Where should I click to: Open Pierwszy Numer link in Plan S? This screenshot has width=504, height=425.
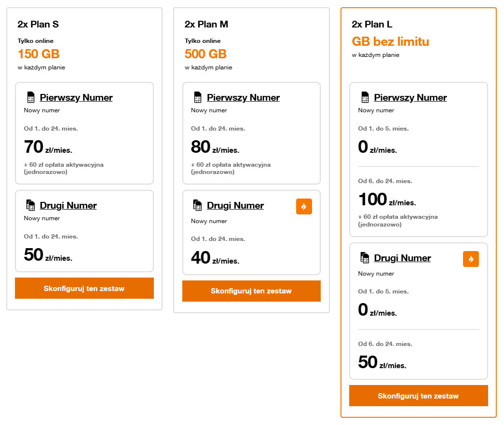(76, 97)
